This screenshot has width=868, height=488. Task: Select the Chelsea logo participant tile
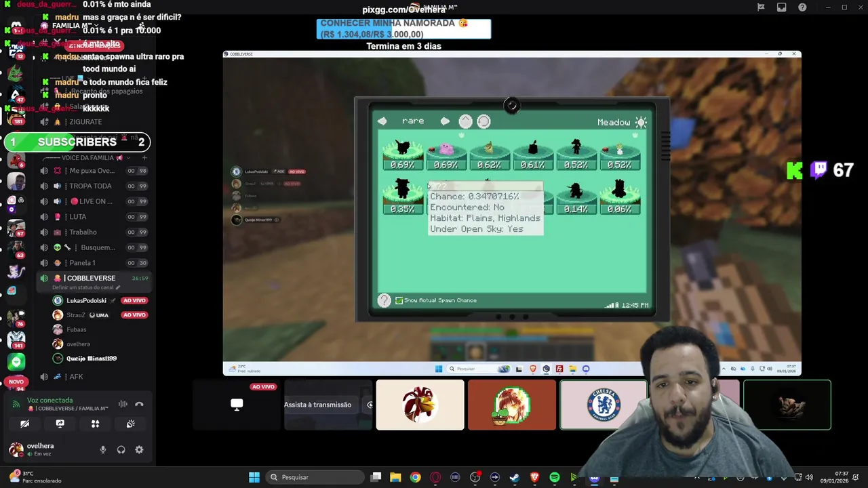pyautogui.click(x=604, y=405)
